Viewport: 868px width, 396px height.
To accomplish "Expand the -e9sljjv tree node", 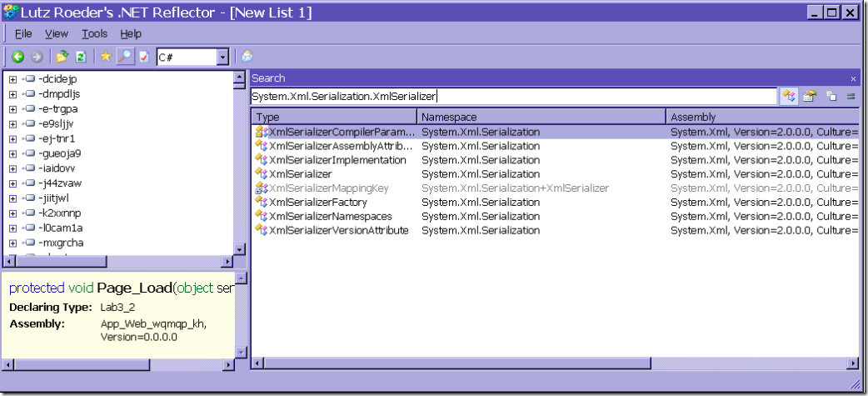I will pos(12,124).
